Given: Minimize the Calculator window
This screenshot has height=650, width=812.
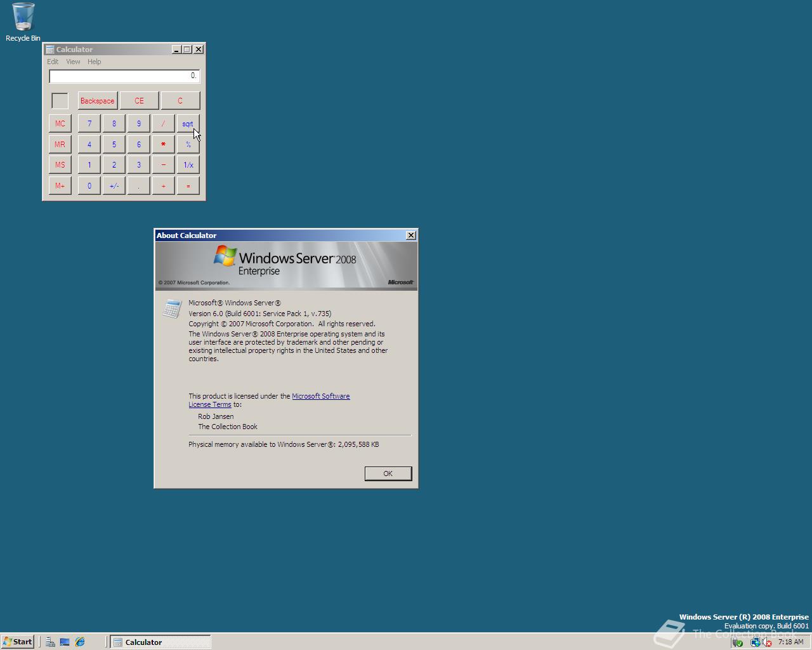Looking at the screenshot, I should pyautogui.click(x=176, y=49).
